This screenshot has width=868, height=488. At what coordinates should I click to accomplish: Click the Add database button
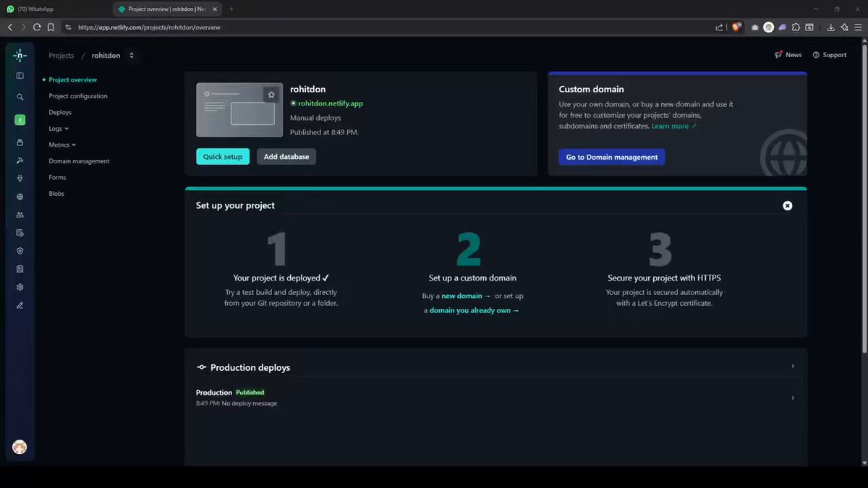coord(286,157)
